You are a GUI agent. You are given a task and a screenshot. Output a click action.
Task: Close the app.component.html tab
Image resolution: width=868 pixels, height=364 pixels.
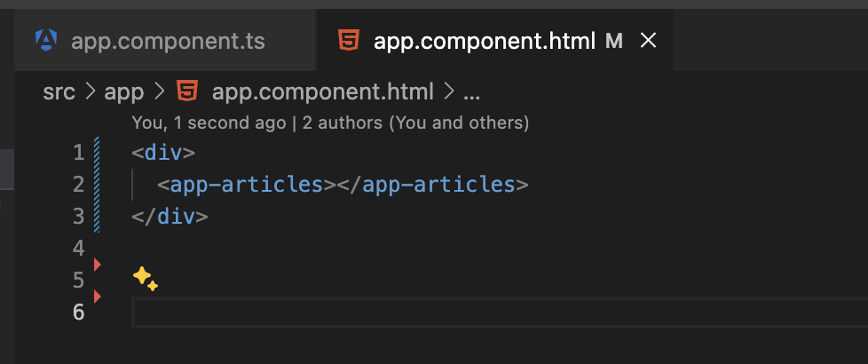pos(648,40)
